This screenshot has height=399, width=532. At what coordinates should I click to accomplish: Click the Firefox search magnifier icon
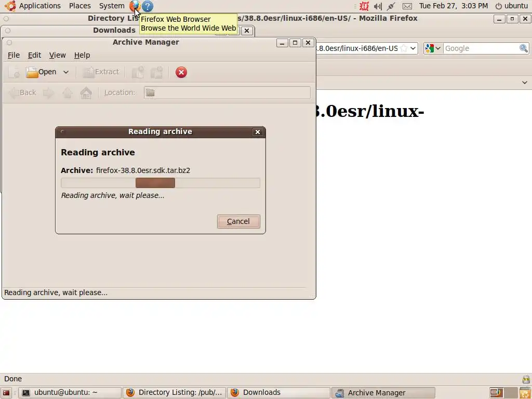(524, 48)
